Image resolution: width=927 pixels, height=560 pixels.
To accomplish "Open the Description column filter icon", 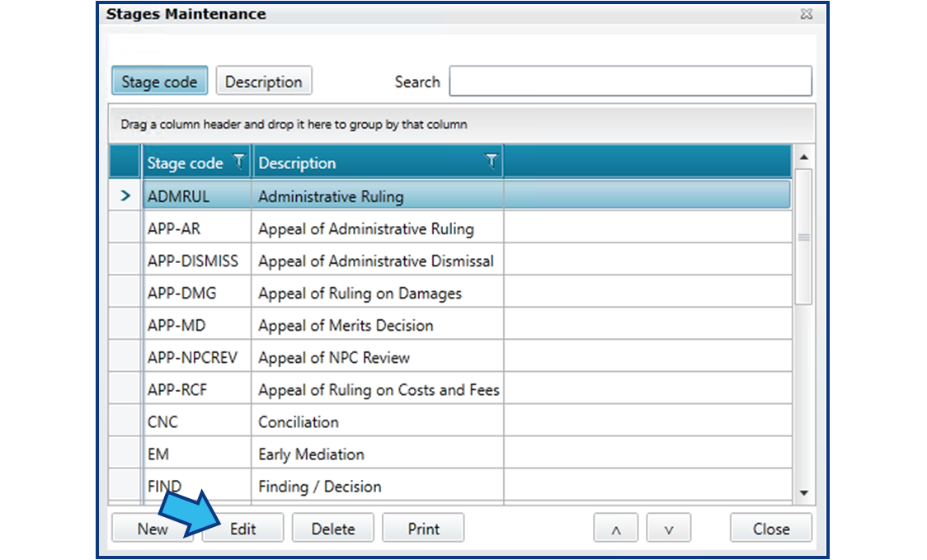I will coord(491,161).
